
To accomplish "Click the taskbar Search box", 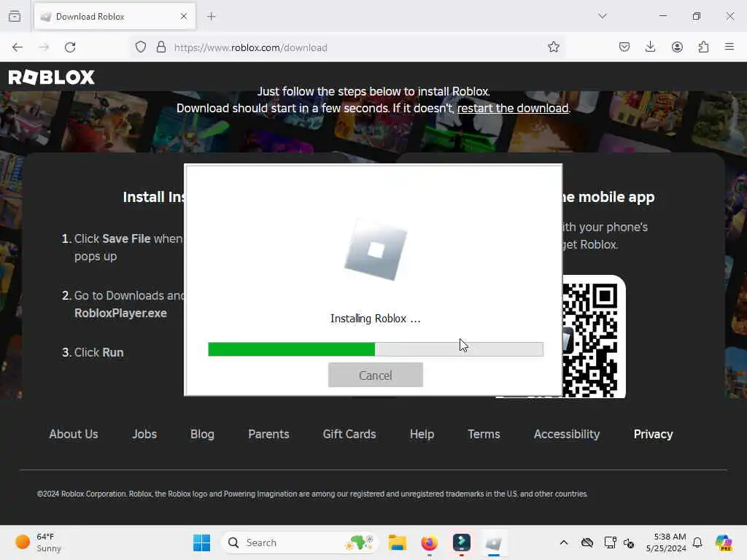I will pos(299,542).
